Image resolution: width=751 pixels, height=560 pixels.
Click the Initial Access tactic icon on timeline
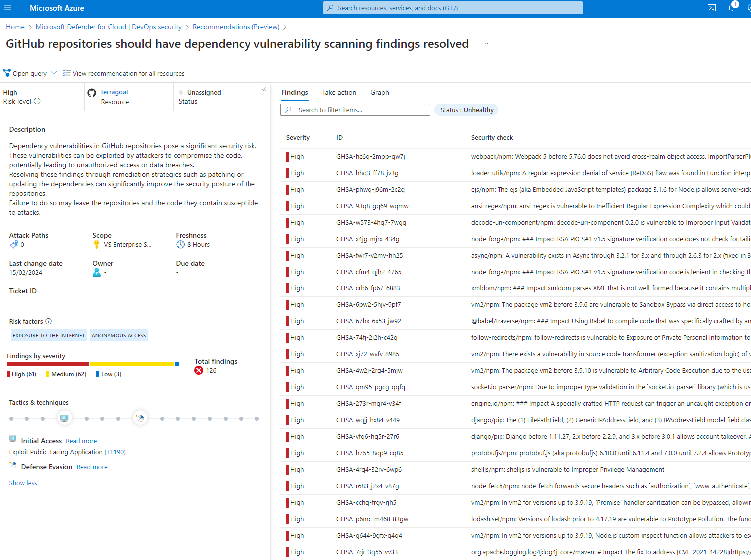pyautogui.click(x=64, y=418)
